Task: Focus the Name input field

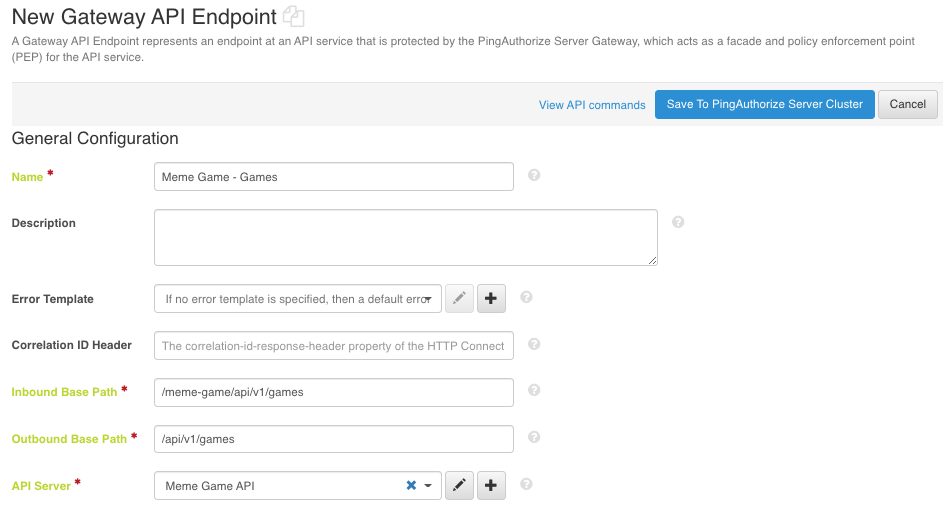Action: (333, 177)
